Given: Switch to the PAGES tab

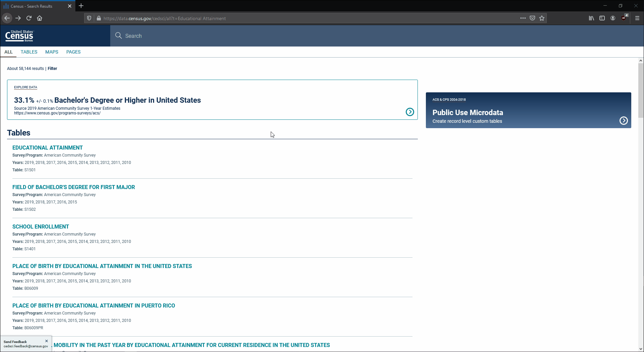Looking at the screenshot, I should (x=73, y=52).
